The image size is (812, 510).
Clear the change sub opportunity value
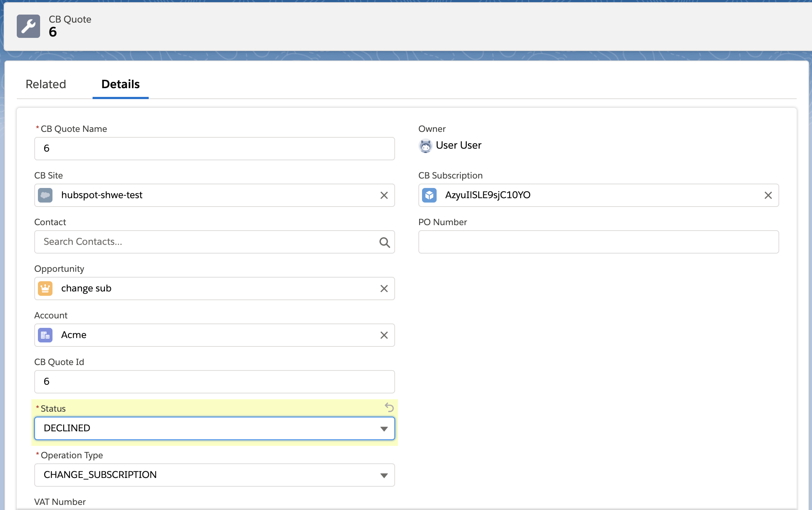384,289
